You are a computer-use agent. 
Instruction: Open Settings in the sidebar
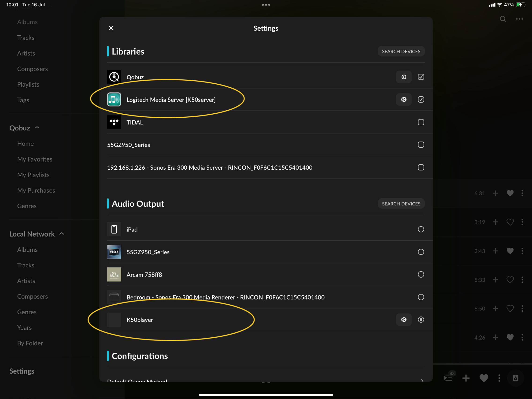[x=22, y=371]
